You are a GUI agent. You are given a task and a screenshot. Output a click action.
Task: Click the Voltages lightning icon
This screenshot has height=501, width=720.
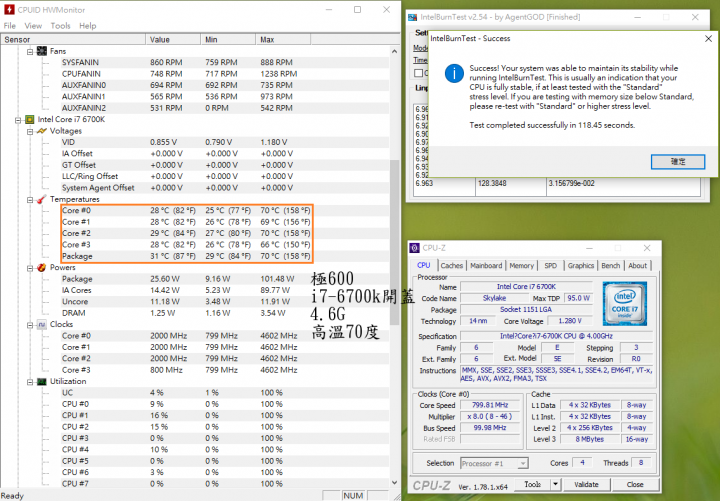(42, 131)
